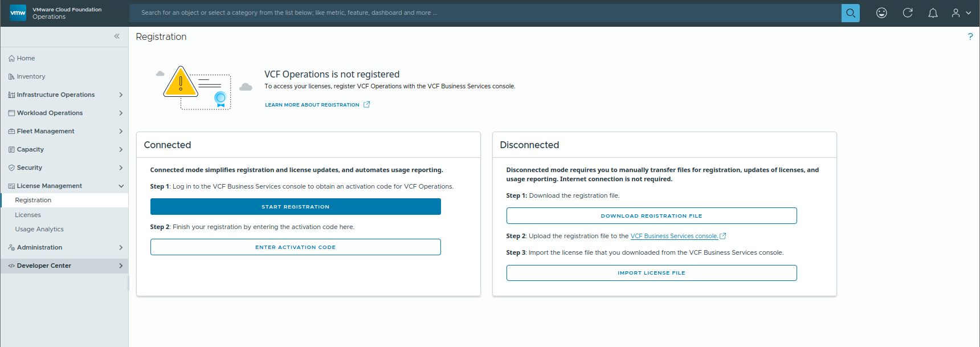The width and height of the screenshot is (980, 347).
Task: Open the smiley feedback icon
Action: pos(881,13)
